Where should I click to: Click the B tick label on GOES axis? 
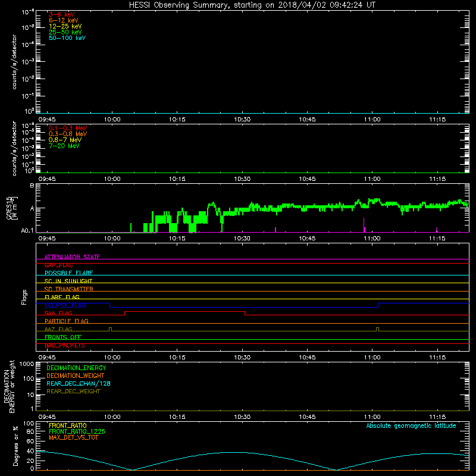(32, 185)
